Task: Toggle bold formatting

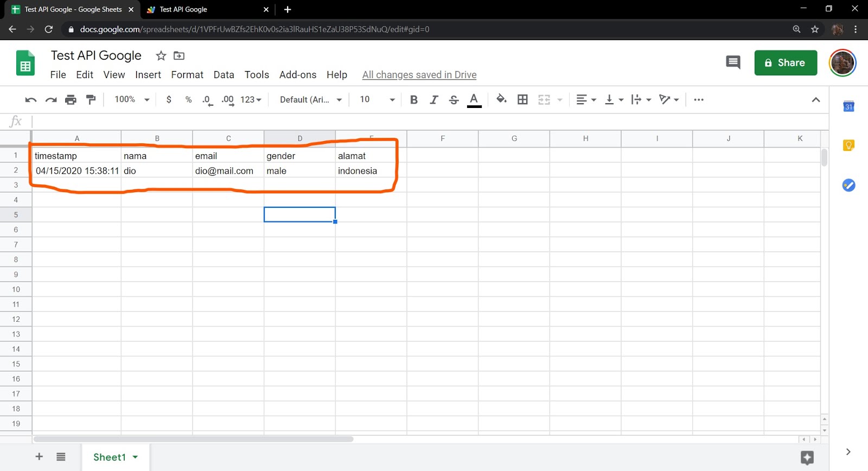Action: 414,100
